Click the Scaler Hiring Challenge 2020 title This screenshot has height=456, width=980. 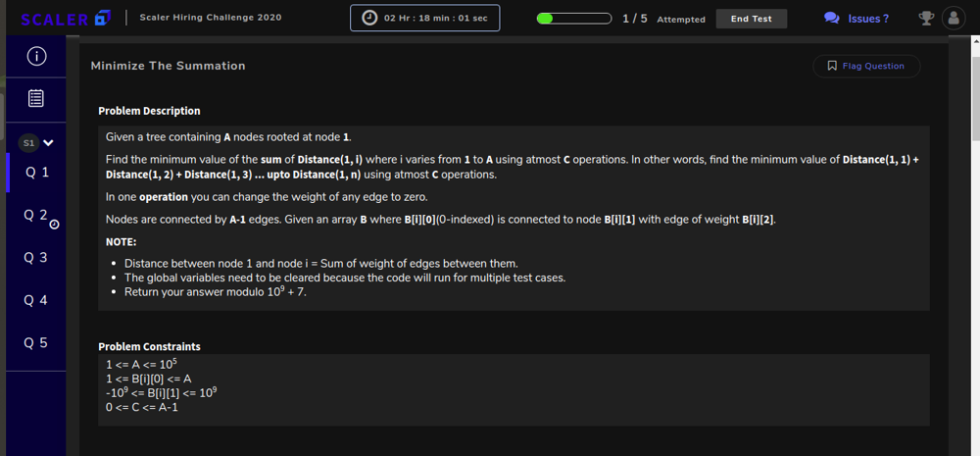click(211, 17)
